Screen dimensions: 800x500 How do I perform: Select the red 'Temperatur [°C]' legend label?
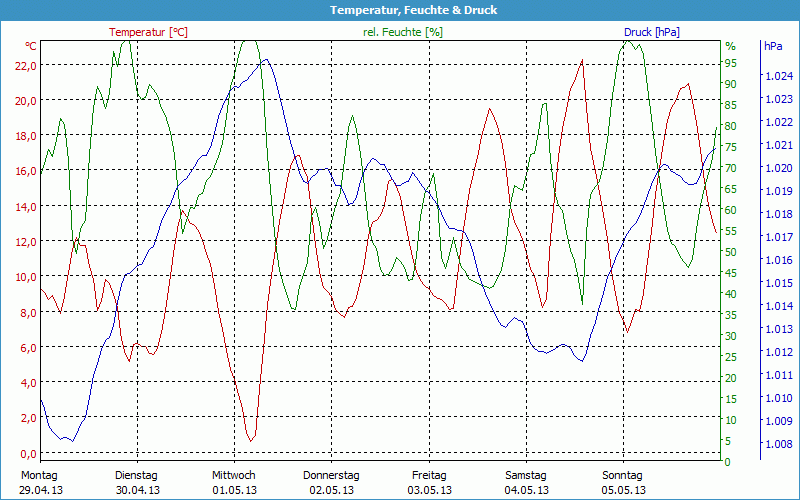click(148, 32)
